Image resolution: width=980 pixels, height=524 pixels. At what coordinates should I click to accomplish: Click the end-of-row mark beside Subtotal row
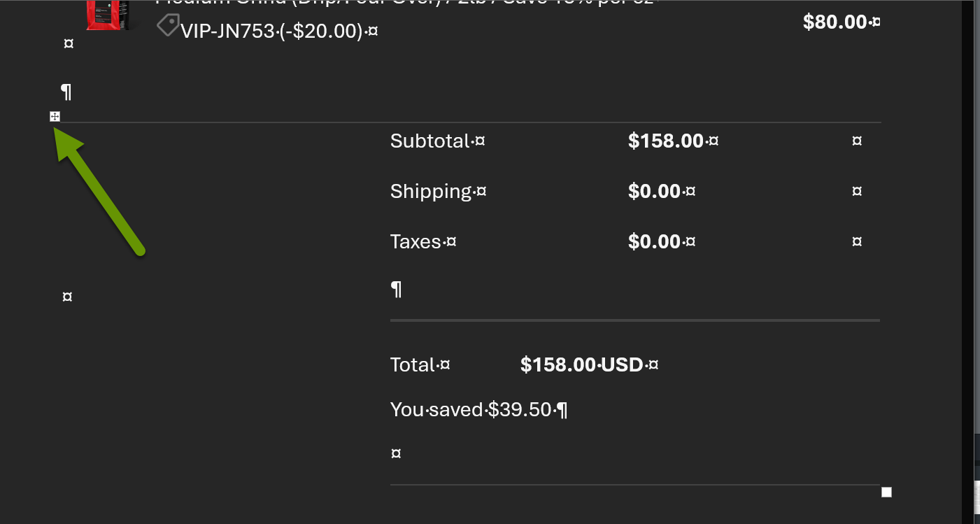[857, 141]
